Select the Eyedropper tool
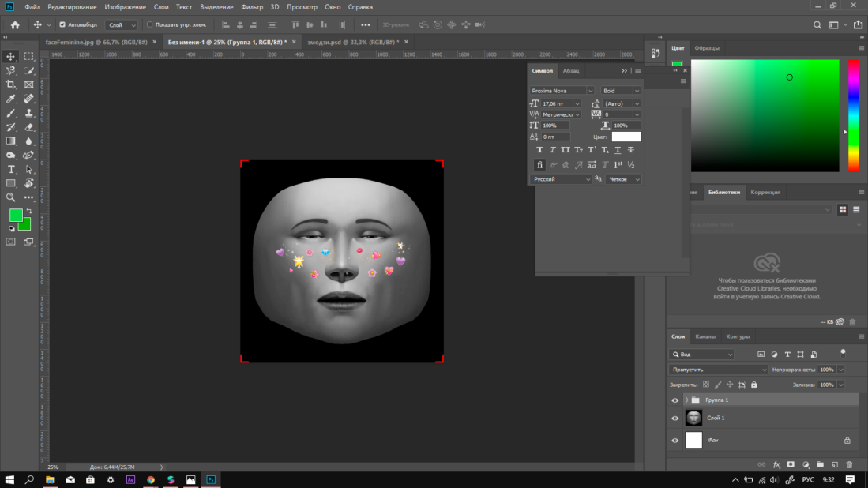 coord(11,99)
